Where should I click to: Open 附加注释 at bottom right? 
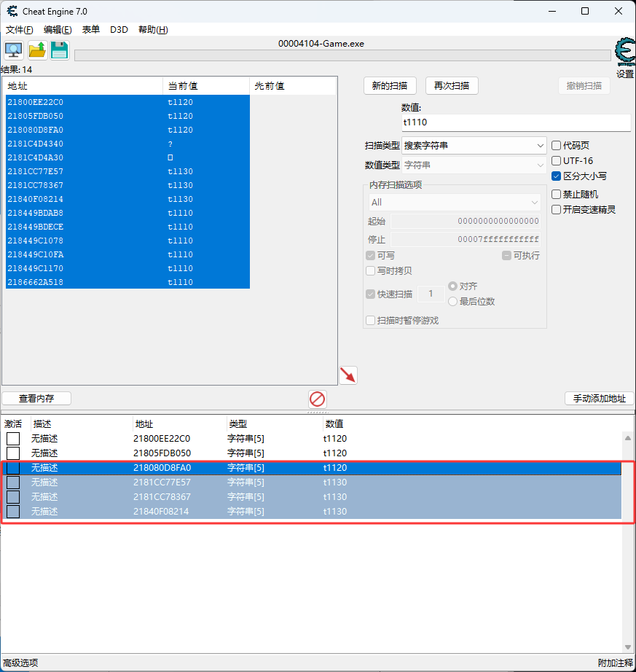(616, 663)
